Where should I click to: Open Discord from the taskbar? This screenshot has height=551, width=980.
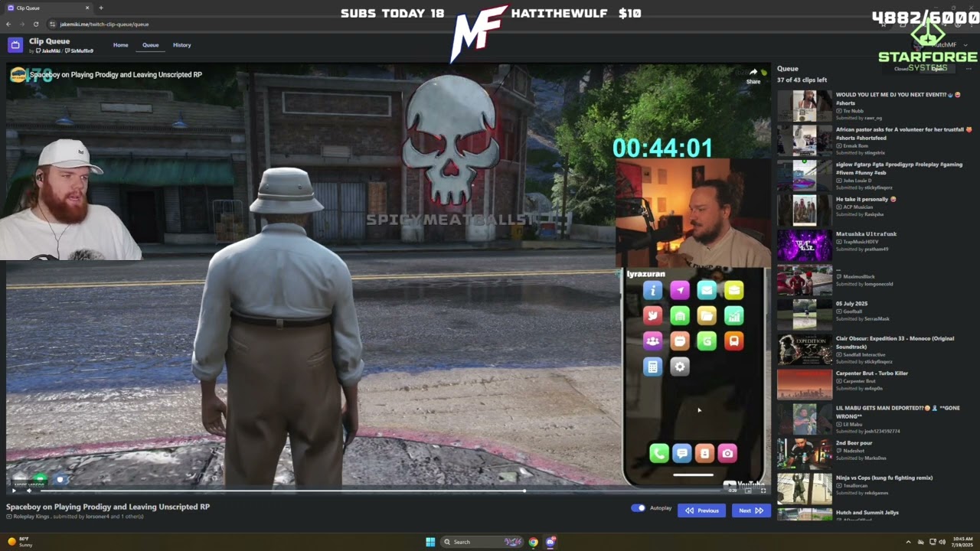(x=550, y=542)
